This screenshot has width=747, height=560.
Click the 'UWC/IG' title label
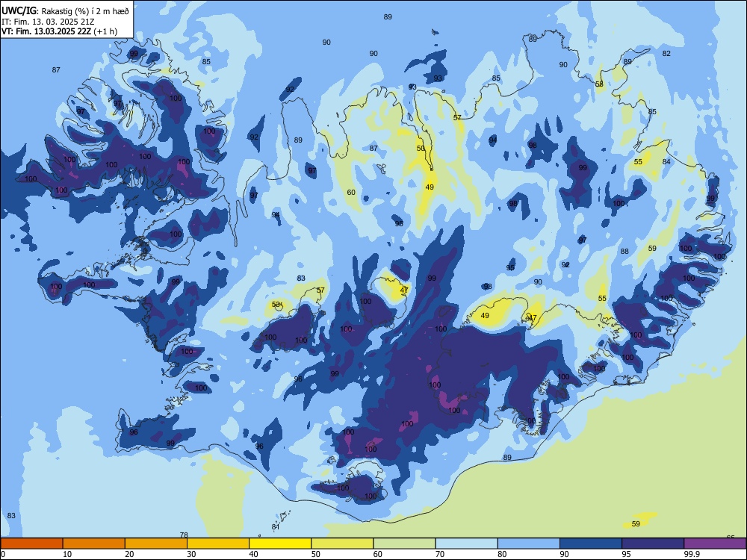19,10
